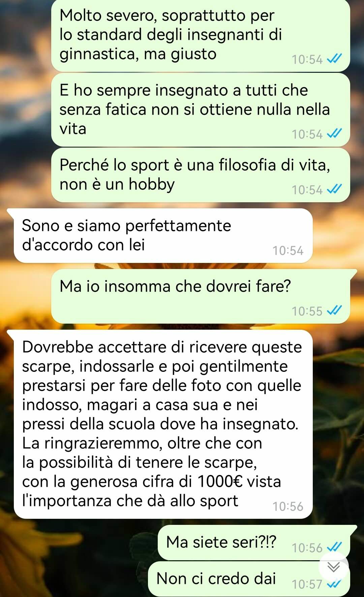Screen dimensions: 364x597
Task: Select the 'Non ci credo dai' message bubble
Action: 249,579
